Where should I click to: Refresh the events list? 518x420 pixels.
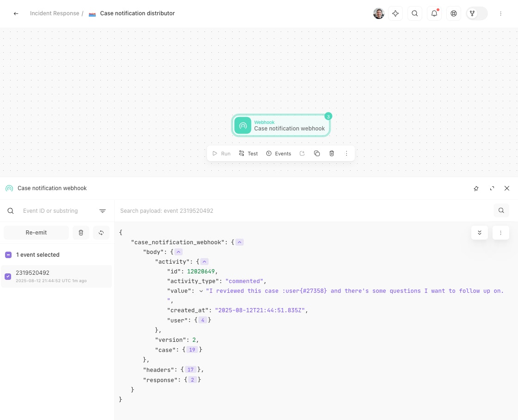pos(101,233)
